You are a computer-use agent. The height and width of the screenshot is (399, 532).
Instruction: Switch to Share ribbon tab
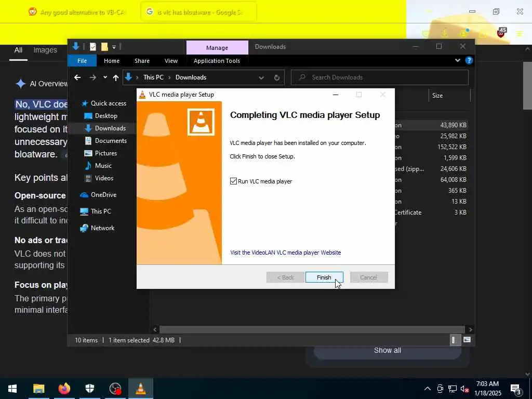[x=142, y=61]
